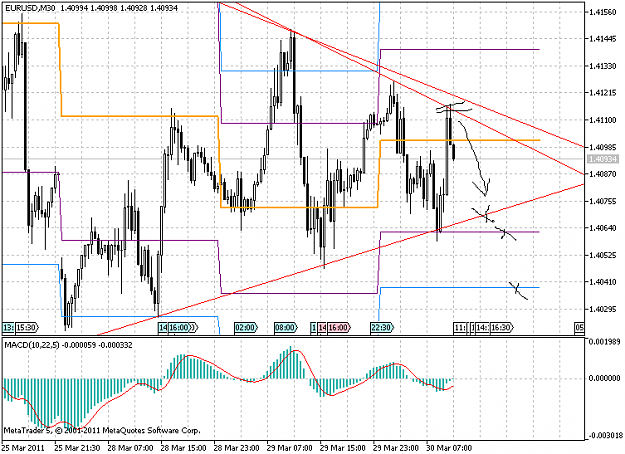Click the 1.41100 price scale label
The width and height of the screenshot is (625, 454).
pyautogui.click(x=603, y=120)
